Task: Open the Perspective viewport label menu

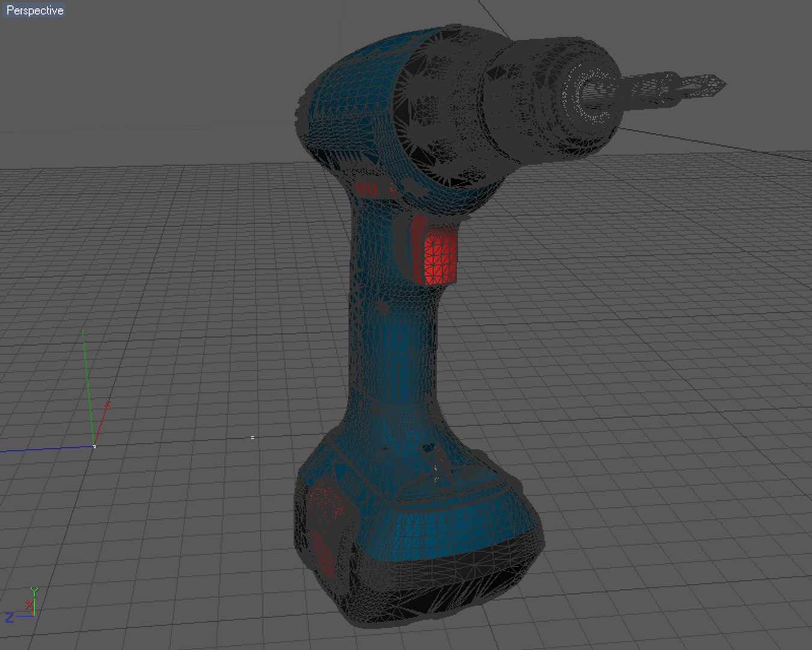Action: tap(34, 10)
